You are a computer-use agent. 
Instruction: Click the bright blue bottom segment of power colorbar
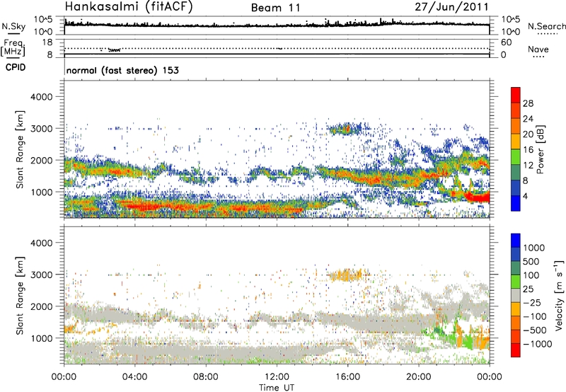pos(516,203)
